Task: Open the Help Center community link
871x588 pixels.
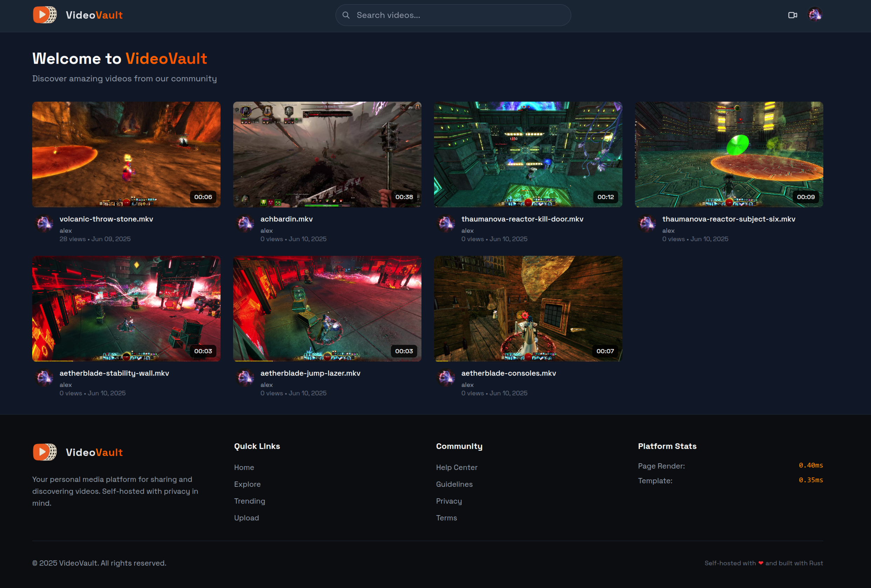Action: tap(457, 467)
